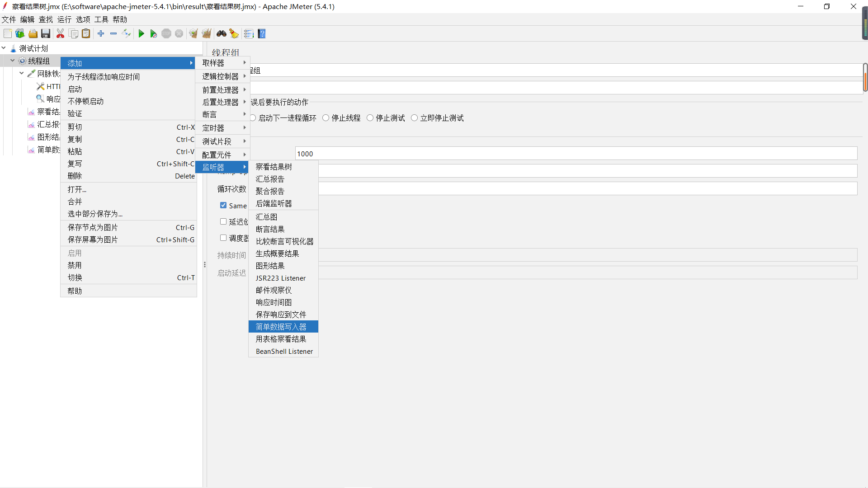Image resolution: width=868 pixels, height=488 pixels.
Task: Choose 察看结果树 in listener submenu
Action: click(x=283, y=167)
